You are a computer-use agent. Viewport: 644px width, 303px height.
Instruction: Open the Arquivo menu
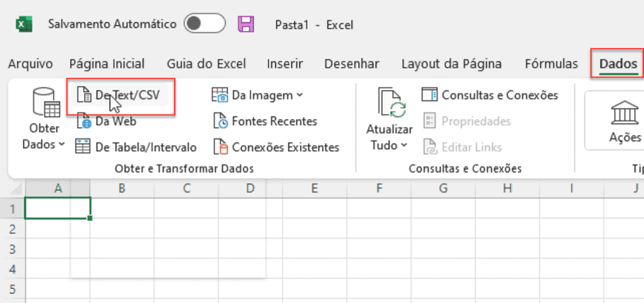31,64
